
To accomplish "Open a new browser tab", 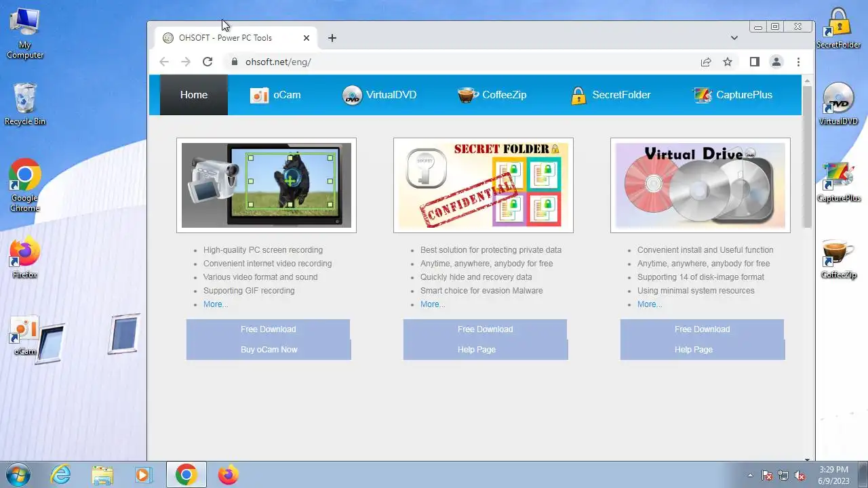I will point(332,38).
